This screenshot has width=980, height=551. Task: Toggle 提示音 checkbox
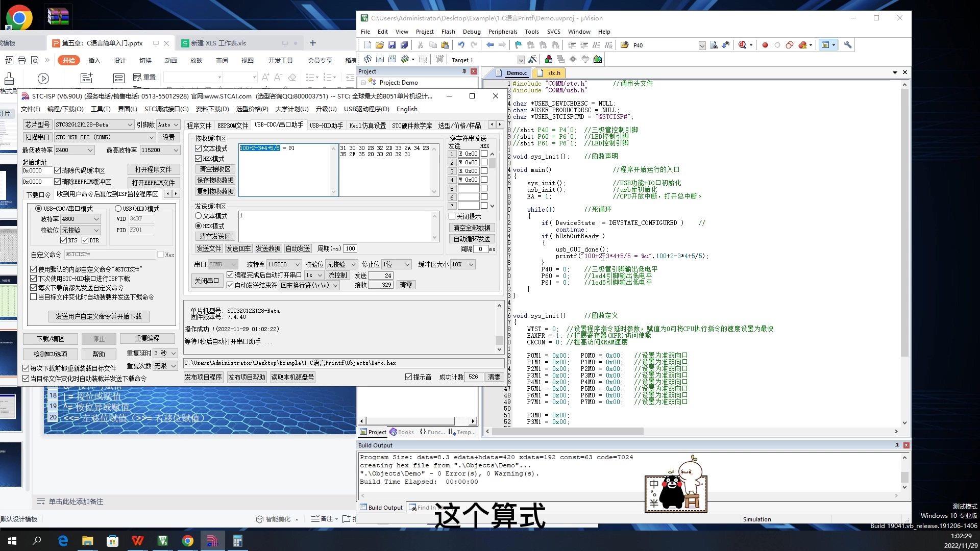click(x=408, y=377)
